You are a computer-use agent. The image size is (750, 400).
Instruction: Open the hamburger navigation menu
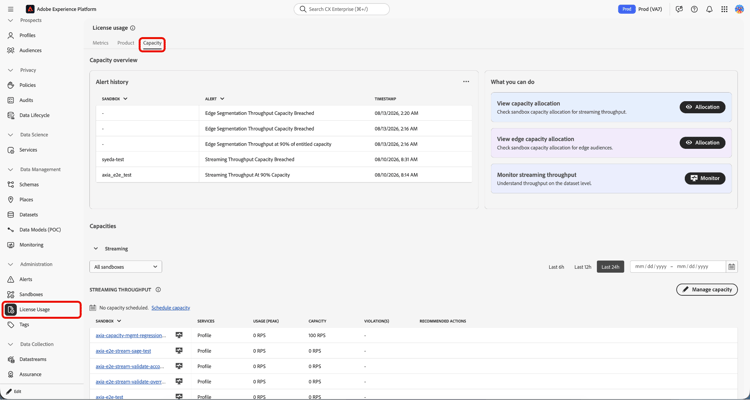click(11, 9)
